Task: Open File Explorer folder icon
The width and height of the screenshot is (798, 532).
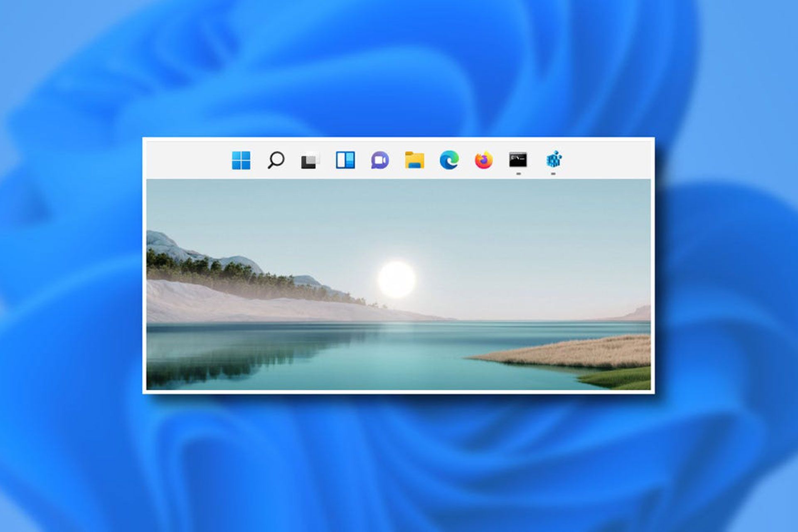Action: point(414,160)
